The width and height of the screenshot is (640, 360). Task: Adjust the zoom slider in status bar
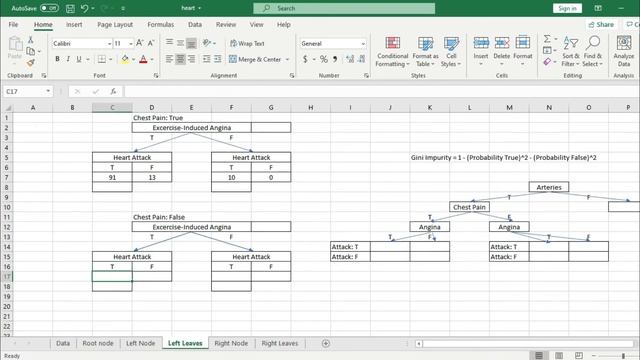[x=623, y=356]
